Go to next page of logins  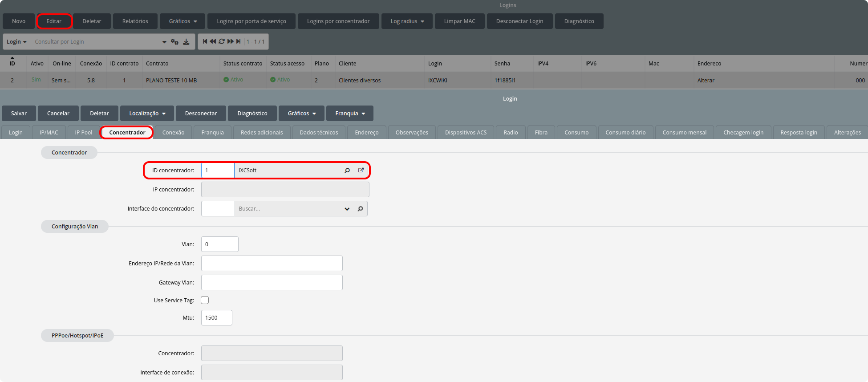click(231, 41)
